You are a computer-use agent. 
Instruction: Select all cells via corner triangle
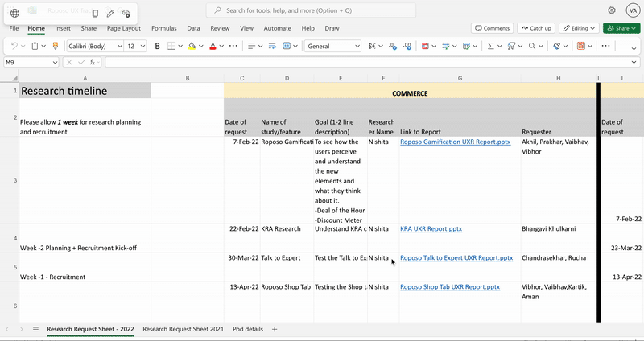pyautogui.click(x=14, y=78)
